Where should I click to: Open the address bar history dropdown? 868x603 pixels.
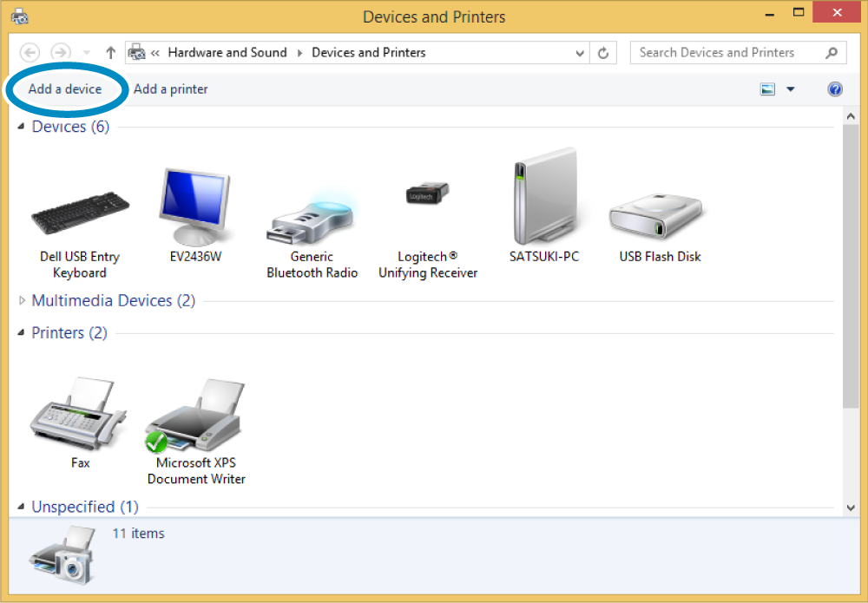click(580, 53)
